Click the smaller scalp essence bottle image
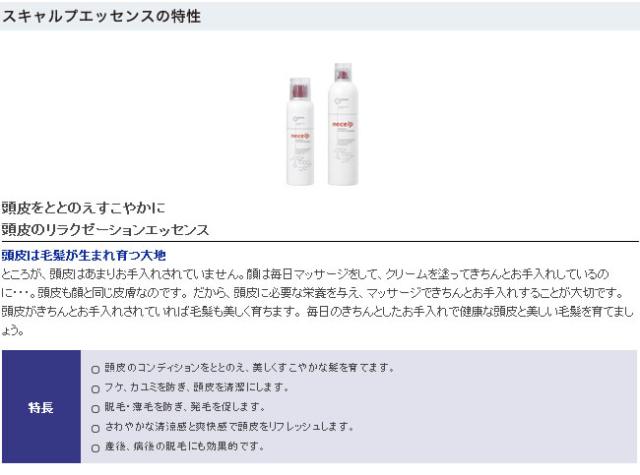This screenshot has height=475, width=640. click(x=300, y=131)
